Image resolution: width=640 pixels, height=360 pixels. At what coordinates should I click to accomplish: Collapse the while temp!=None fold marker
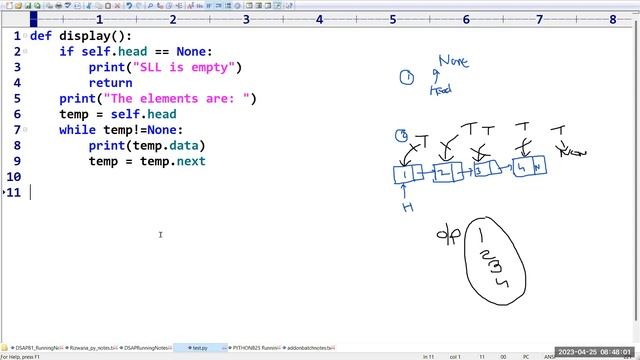click(x=25, y=129)
